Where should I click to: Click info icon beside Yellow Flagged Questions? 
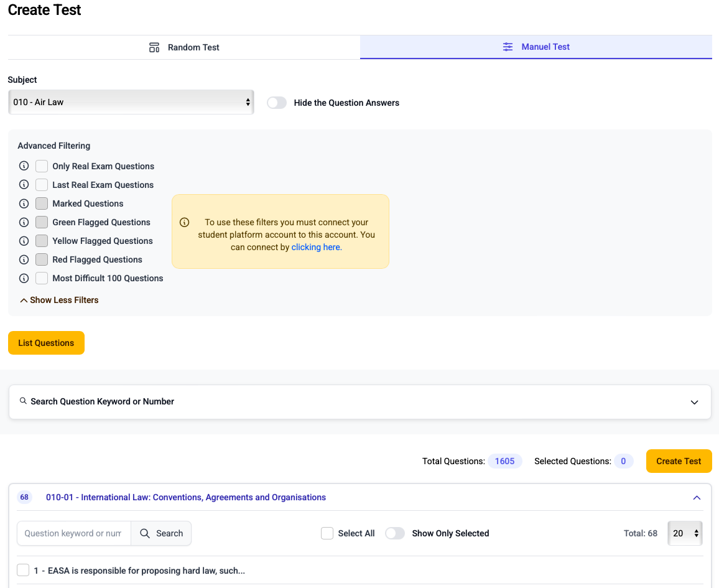(x=24, y=241)
